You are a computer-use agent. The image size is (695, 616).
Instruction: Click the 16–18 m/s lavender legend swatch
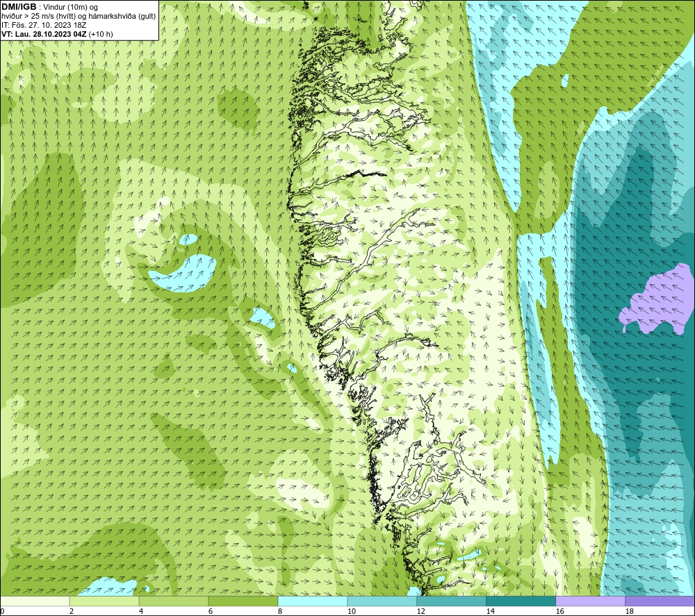(x=590, y=601)
